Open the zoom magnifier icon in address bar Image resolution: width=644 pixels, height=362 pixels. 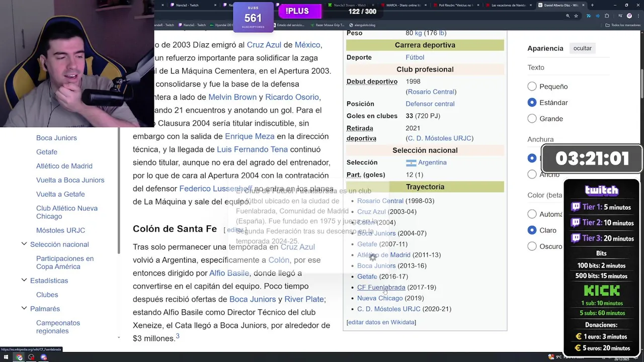568,16
